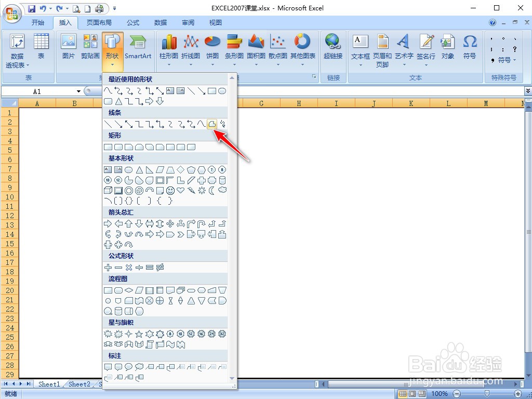Select the Can cylinder basic shape
532x399 pixels.
pyautogui.click(x=222, y=180)
